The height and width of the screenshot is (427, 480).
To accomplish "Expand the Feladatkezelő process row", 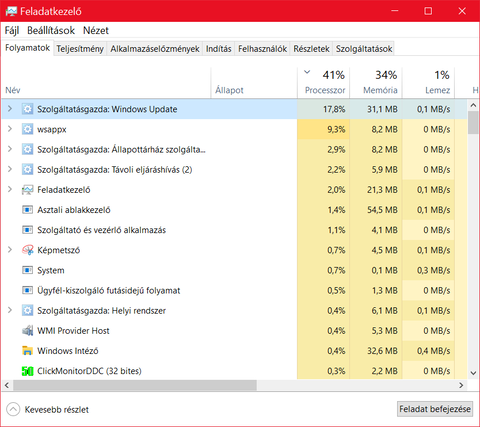I will tap(10, 189).
